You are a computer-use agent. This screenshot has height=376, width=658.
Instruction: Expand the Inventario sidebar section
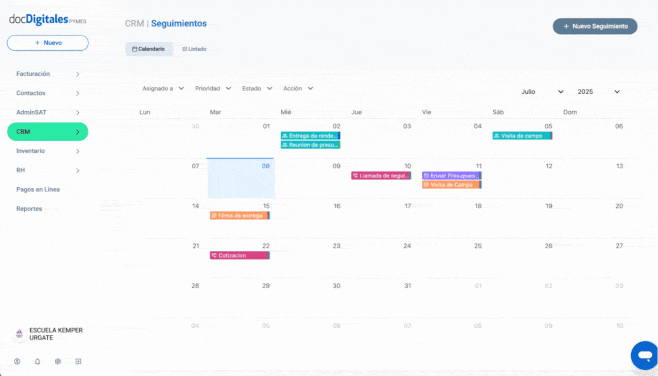point(47,151)
